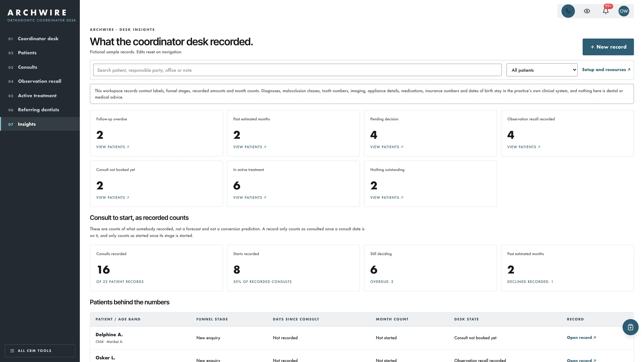
Task: View patients for Consult not booked yet
Action: 113,197
